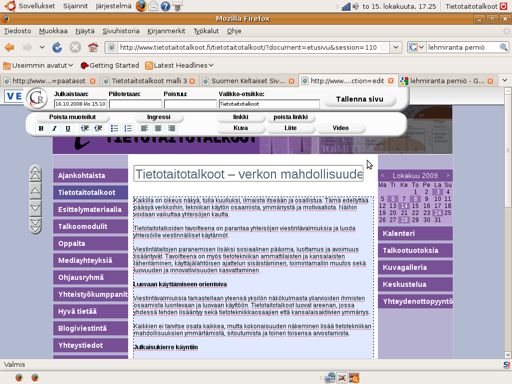
Task: Click the round CR logo icon
Action: pos(37,99)
